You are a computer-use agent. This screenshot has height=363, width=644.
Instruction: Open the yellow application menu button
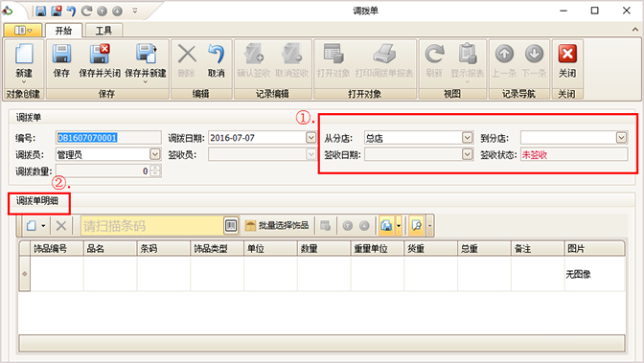click(23, 31)
